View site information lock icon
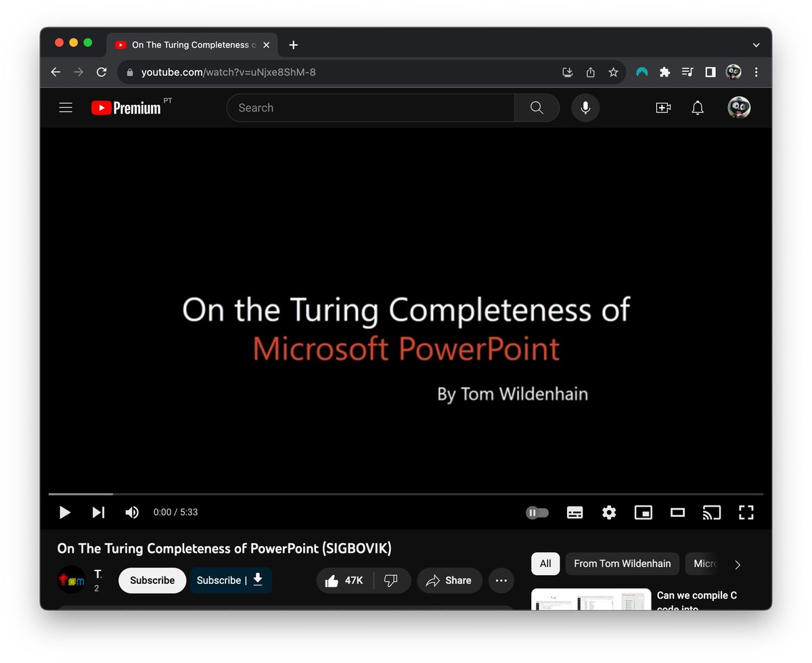Image resolution: width=812 pixels, height=663 pixels. point(131,72)
